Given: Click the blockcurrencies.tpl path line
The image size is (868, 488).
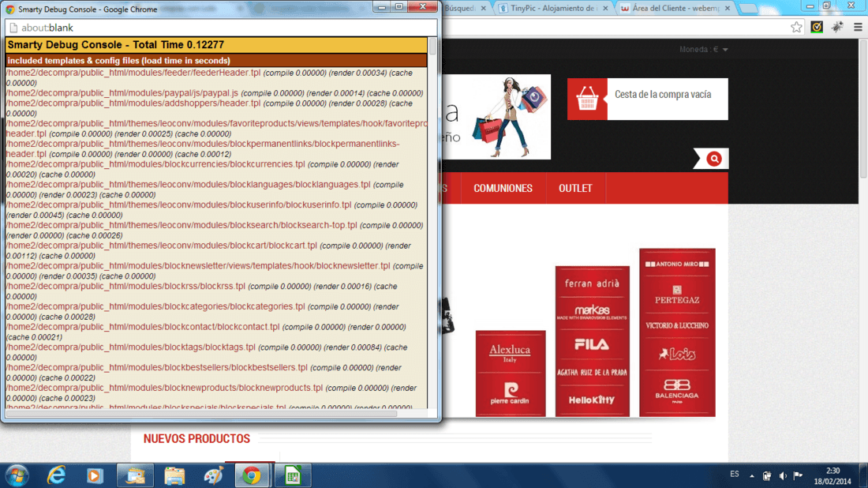Looking at the screenshot, I should pos(155,164).
